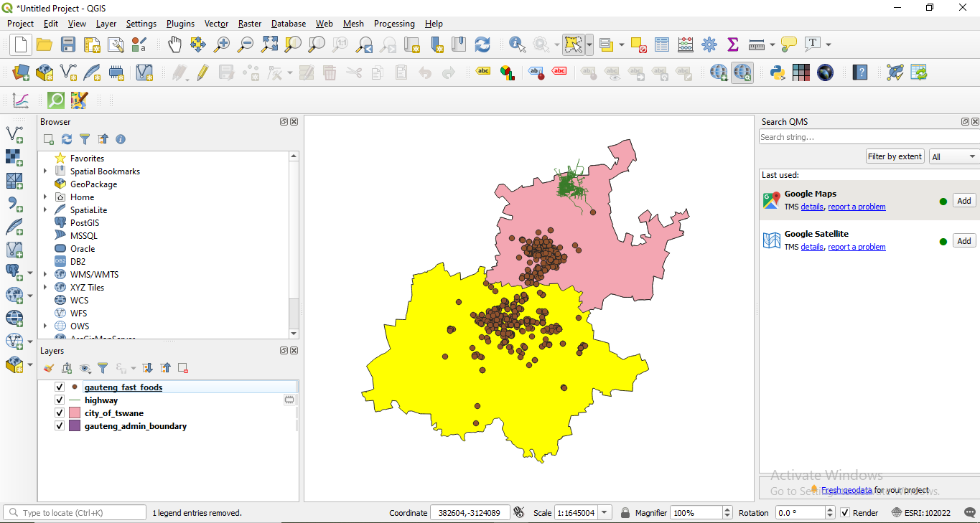The image size is (980, 523).
Task: Open the measure tool dropdown arrow
Action: (x=772, y=44)
